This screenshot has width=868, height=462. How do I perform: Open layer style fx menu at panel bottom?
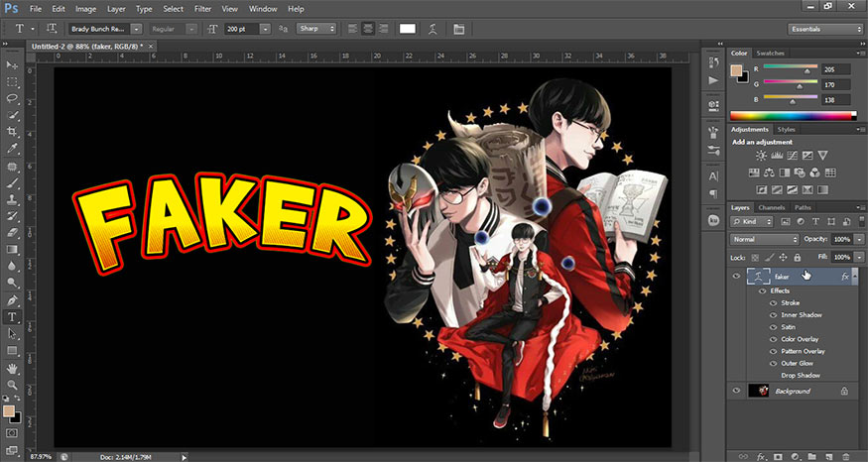click(761, 457)
